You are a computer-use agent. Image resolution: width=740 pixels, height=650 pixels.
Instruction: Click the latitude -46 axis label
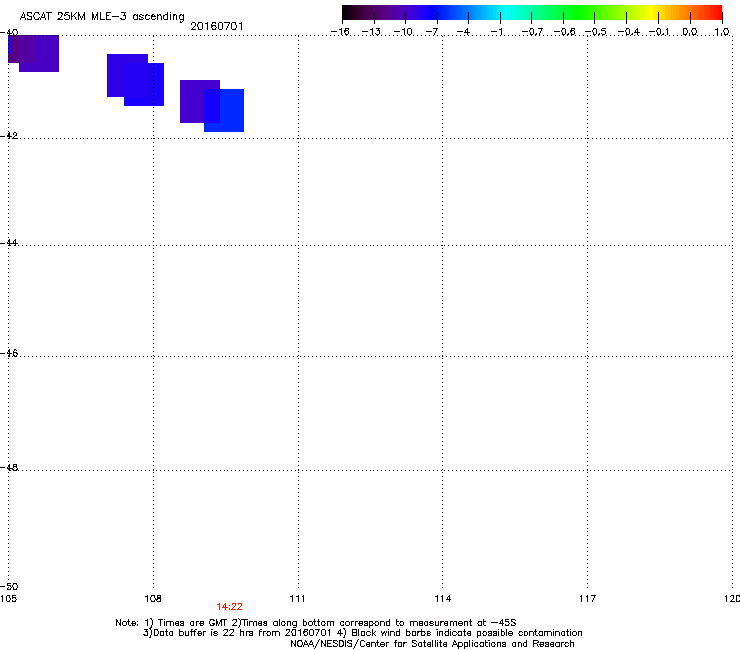(x=9, y=353)
